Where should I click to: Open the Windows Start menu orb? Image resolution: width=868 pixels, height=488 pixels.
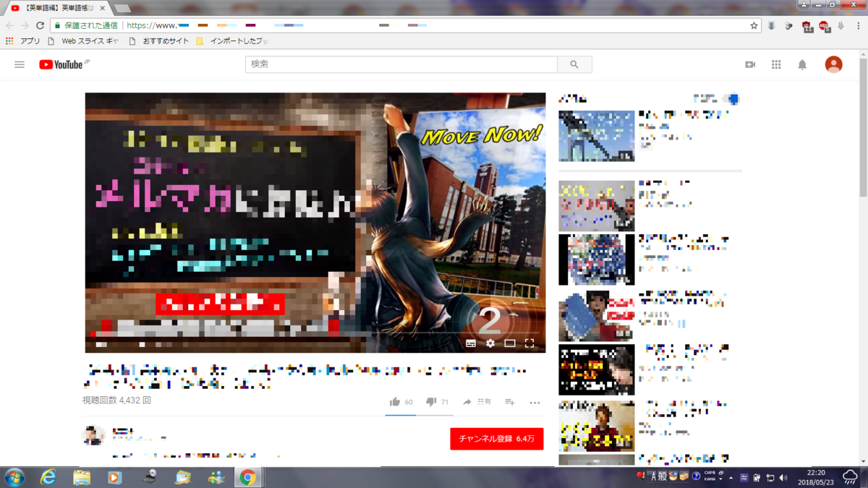pyautogui.click(x=14, y=477)
